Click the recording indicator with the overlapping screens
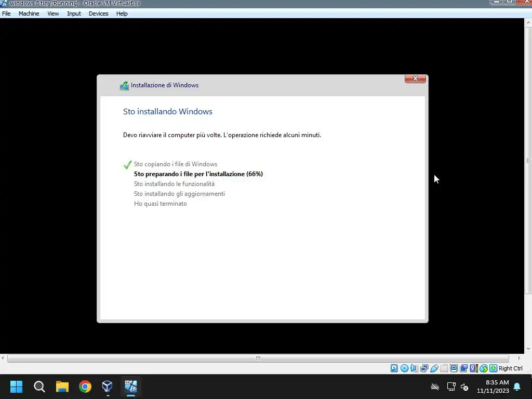Screen dimensions: 532x399 (463, 368)
